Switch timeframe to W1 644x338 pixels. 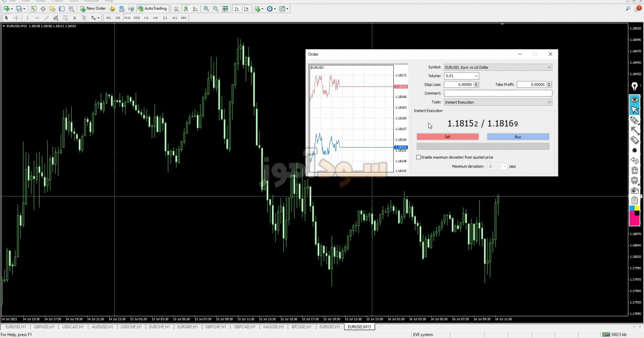[175, 18]
